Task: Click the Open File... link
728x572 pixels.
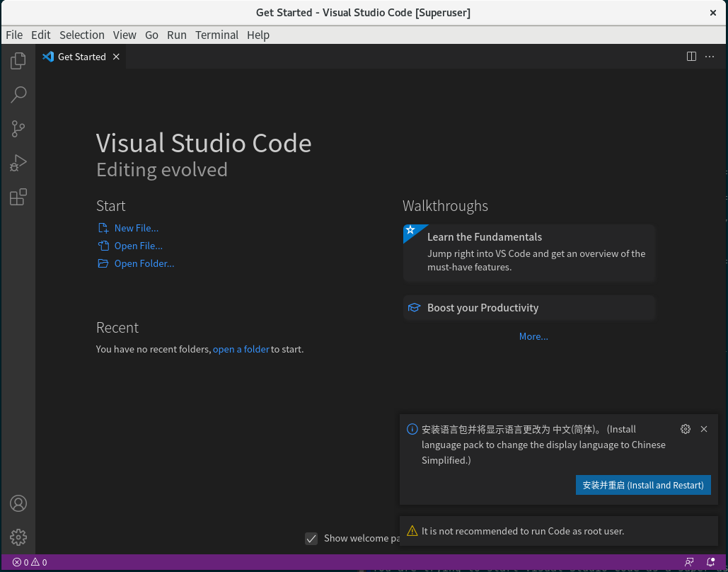Action: (x=139, y=246)
